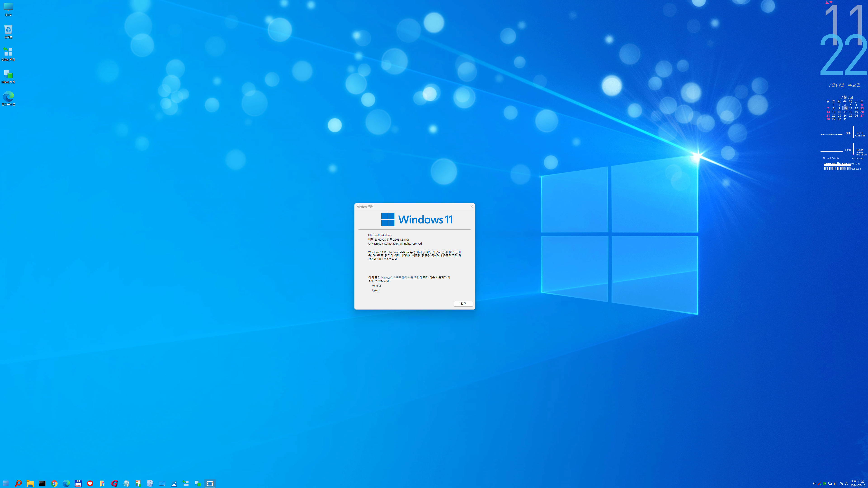Click the red-green triangle tray icon
The height and width of the screenshot is (488, 868).
[x=819, y=484]
